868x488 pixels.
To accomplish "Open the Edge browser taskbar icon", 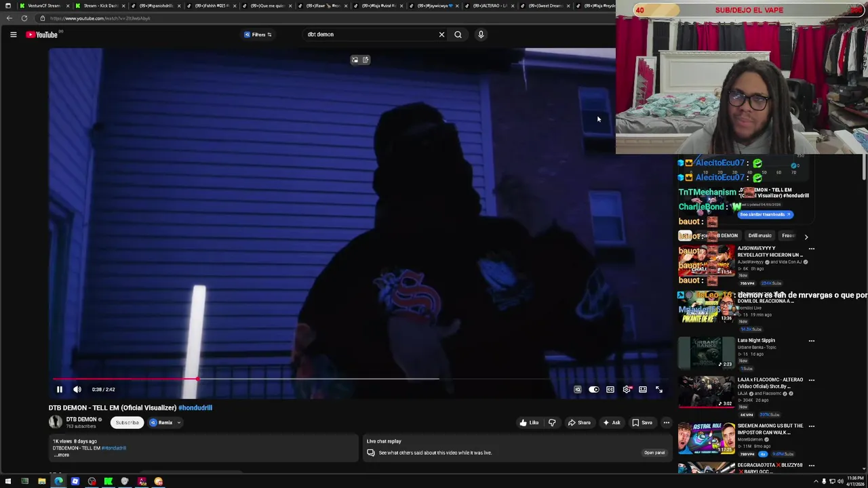I will [58, 481].
